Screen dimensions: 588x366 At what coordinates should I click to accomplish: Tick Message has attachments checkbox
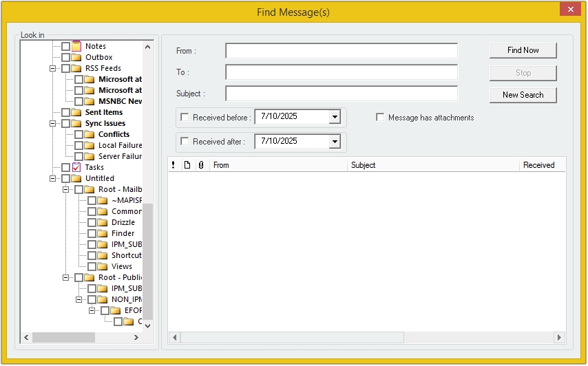tap(380, 117)
